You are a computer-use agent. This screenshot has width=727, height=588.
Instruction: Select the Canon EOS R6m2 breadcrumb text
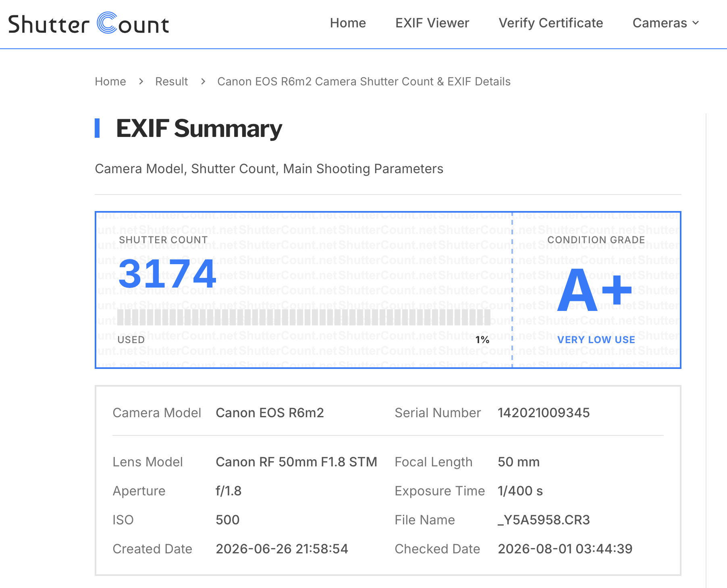(x=364, y=81)
